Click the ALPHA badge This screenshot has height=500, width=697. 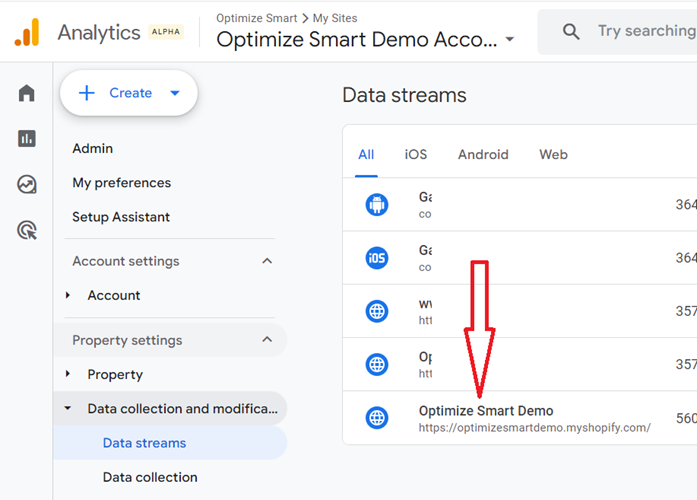pyautogui.click(x=166, y=32)
